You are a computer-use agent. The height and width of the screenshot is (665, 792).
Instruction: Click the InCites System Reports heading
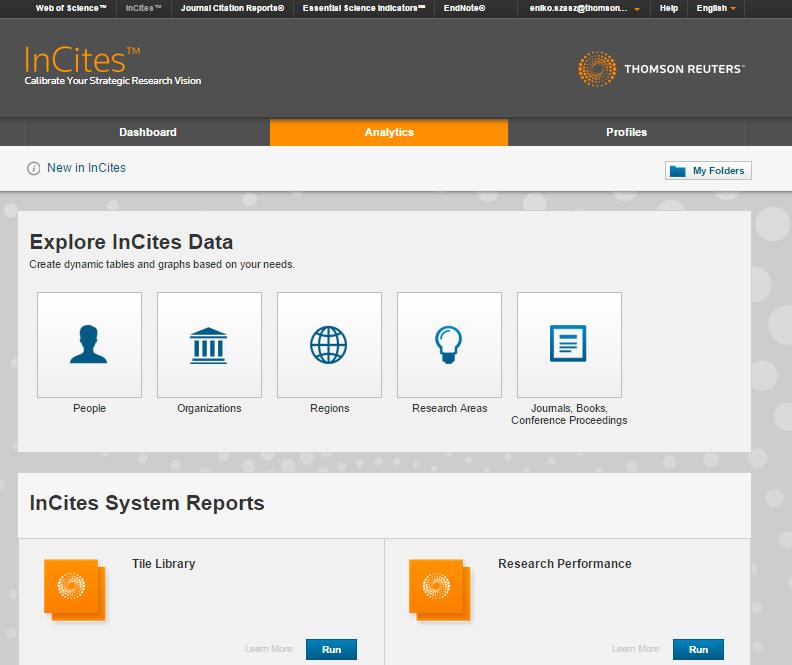click(x=147, y=503)
